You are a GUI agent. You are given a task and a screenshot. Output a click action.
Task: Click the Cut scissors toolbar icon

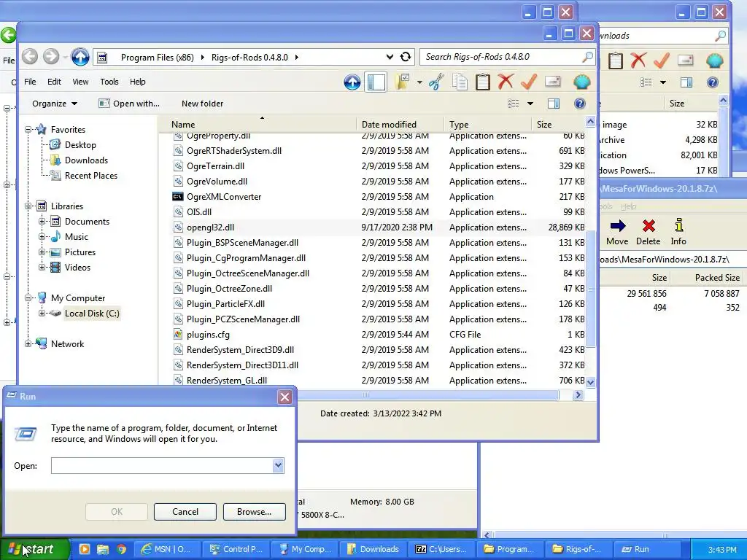[436, 82]
